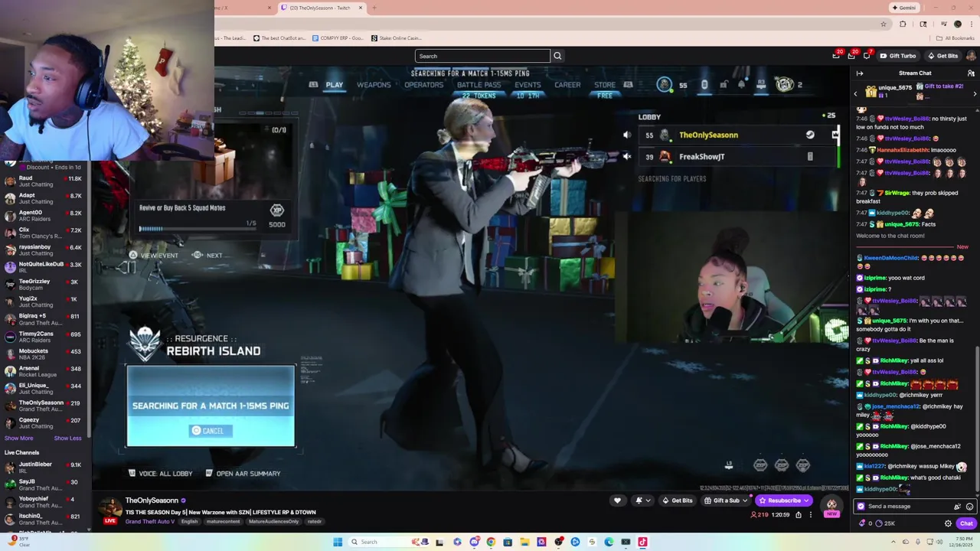The width and height of the screenshot is (980, 551).
Task: Open the stream more-options kebab menu
Action: click(x=811, y=515)
